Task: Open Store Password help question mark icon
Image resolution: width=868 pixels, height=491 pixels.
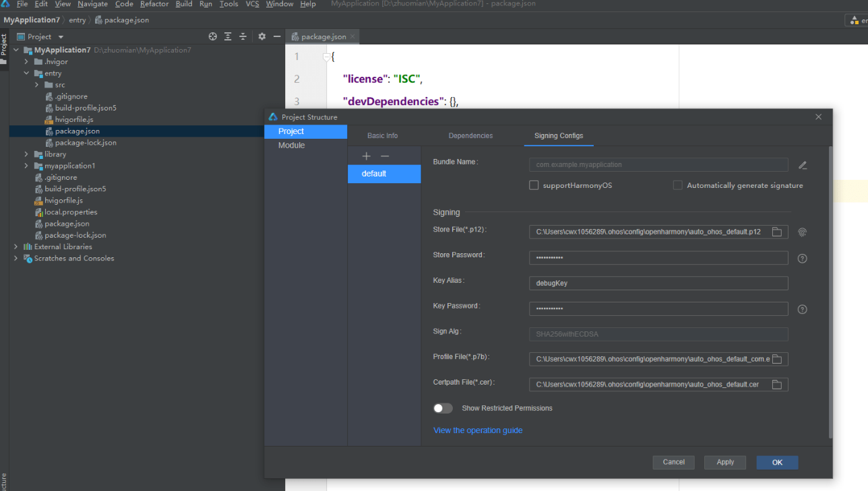Action: pyautogui.click(x=802, y=258)
